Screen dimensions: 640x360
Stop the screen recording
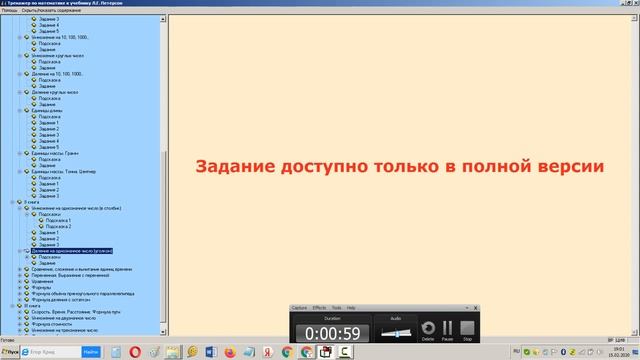pyautogui.click(x=467, y=330)
